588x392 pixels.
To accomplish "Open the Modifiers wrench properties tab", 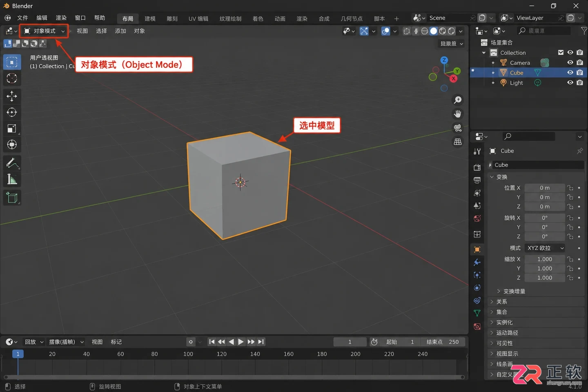I will click(x=477, y=262).
